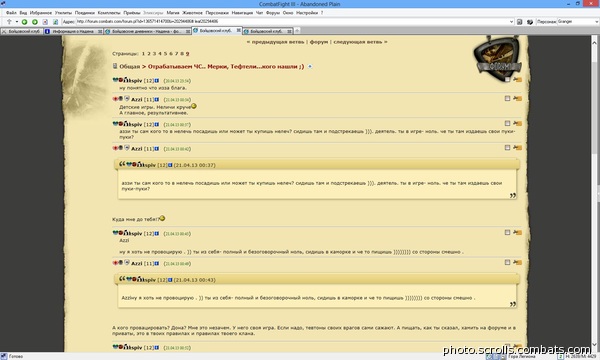
Task: Click the page icon right of address dropdown
Action: pos(520,22)
